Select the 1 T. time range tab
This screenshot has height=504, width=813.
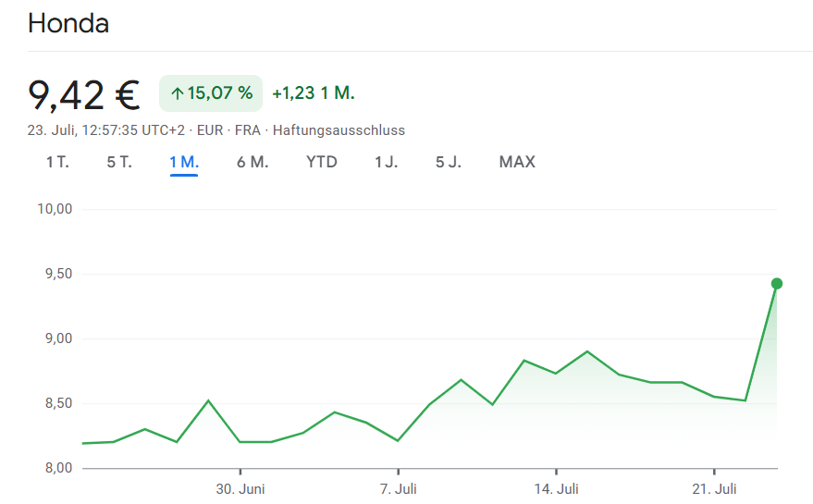pos(57,162)
